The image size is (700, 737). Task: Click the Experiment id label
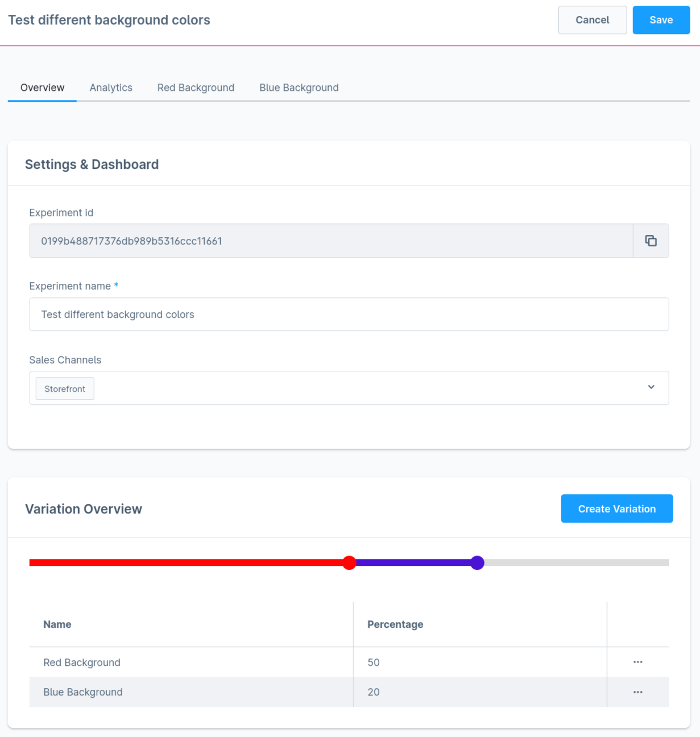click(61, 213)
